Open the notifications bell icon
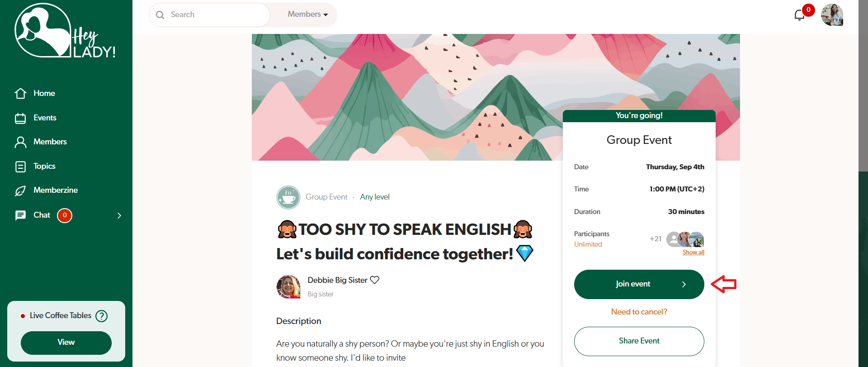The width and height of the screenshot is (868, 367). [799, 15]
